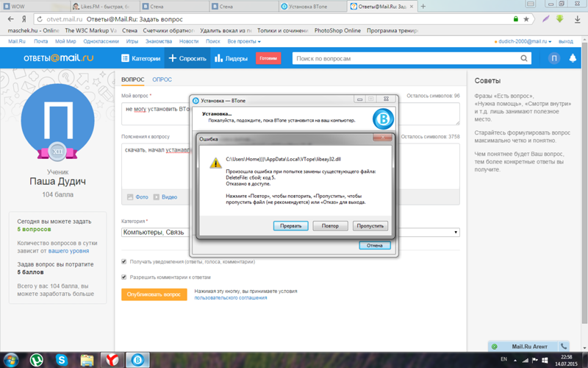Go back with browser back arrow
588x368 pixels.
pos(11,19)
